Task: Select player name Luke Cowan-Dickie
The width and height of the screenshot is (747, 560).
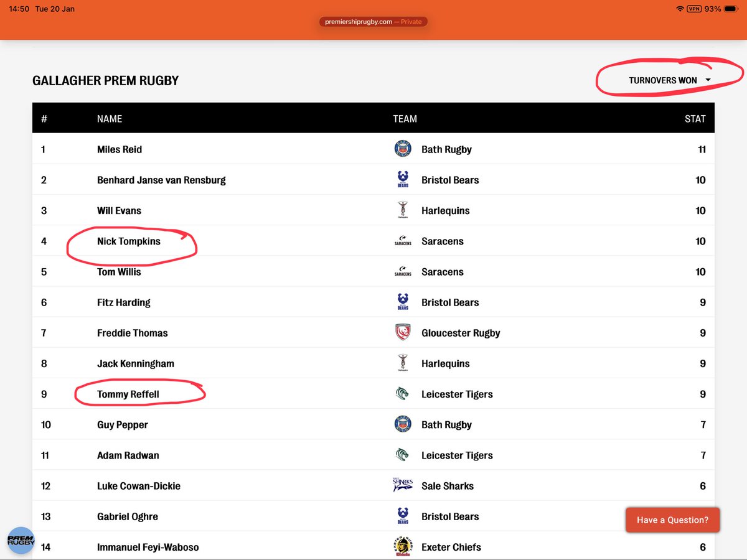Action: click(x=139, y=485)
